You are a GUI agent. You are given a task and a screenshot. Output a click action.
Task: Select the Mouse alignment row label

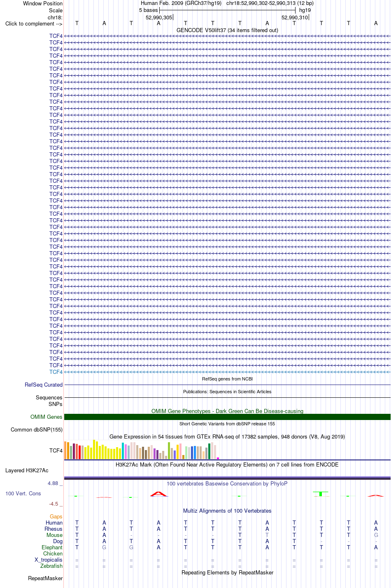click(x=54, y=535)
